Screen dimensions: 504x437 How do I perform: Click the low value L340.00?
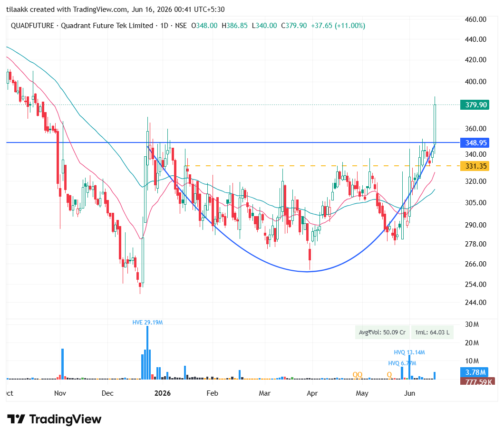(264, 26)
